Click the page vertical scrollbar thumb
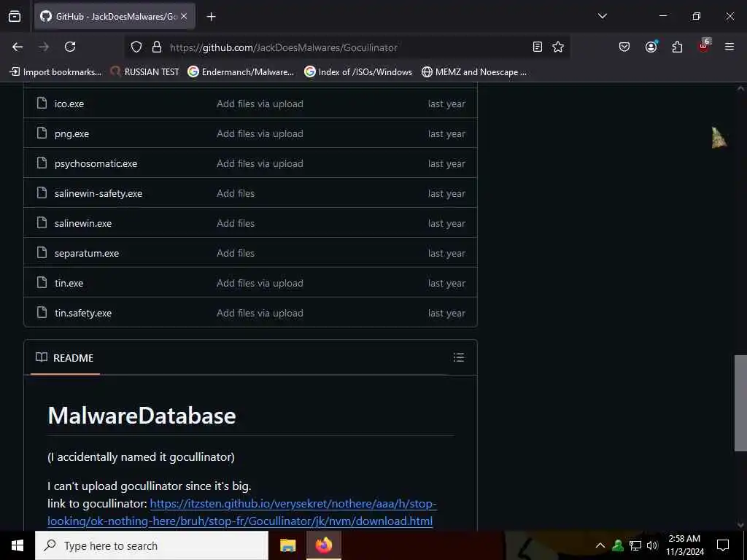747x560 pixels. (x=740, y=402)
